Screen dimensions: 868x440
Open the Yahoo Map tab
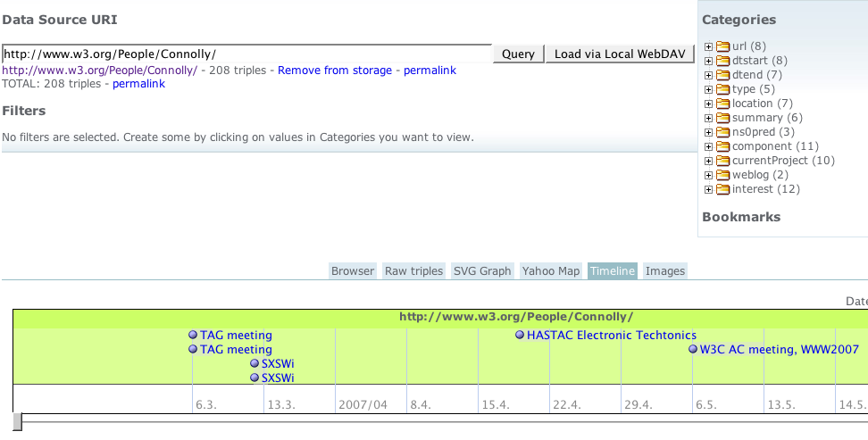(551, 271)
